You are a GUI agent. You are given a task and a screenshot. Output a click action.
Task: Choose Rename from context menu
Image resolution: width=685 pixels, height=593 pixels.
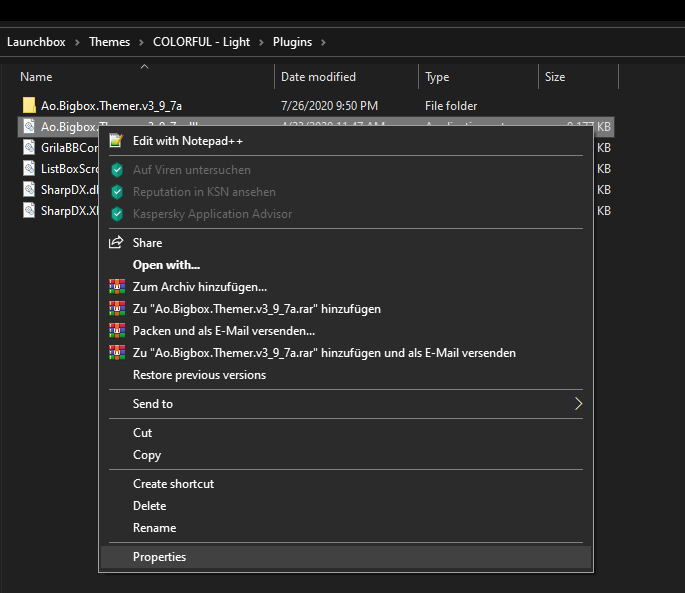tap(346, 528)
